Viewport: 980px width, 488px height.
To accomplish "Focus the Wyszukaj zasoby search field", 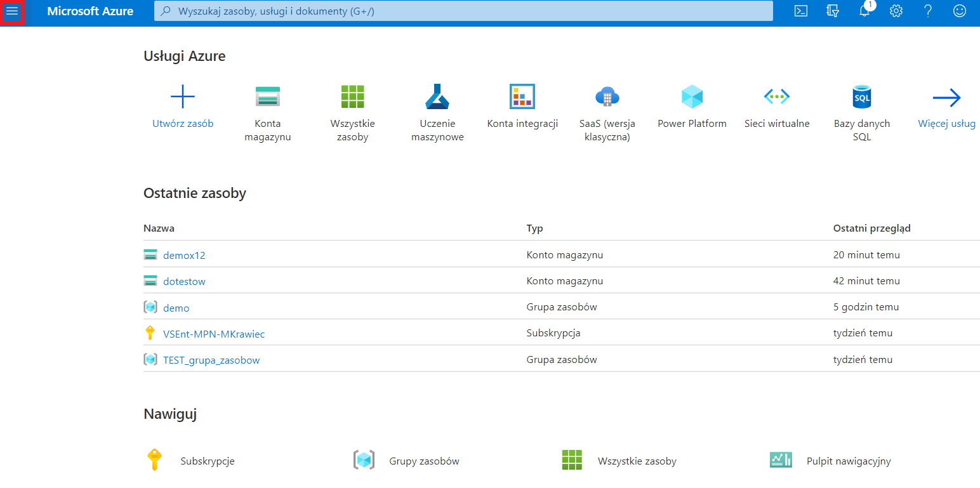I will [463, 11].
